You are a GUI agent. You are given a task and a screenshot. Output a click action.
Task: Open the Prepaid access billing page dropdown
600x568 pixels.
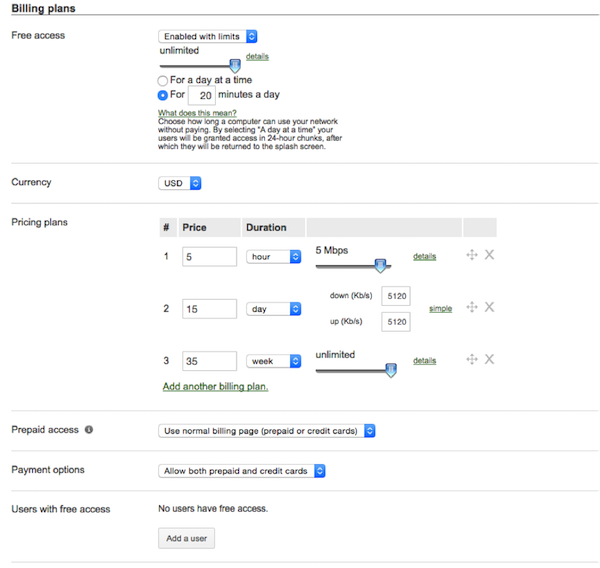coord(267,431)
